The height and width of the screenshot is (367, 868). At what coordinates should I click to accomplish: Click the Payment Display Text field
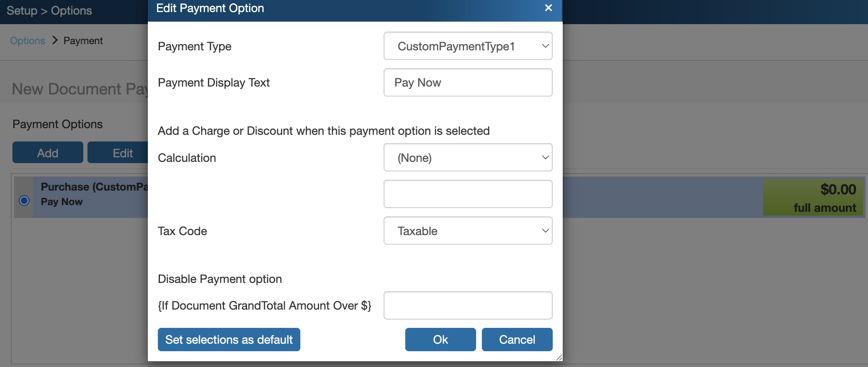[x=468, y=82]
